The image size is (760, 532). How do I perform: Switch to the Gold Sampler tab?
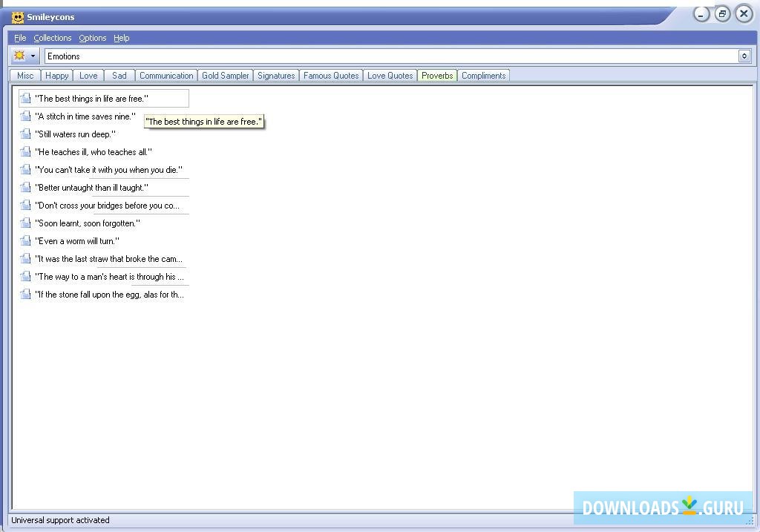(x=226, y=76)
